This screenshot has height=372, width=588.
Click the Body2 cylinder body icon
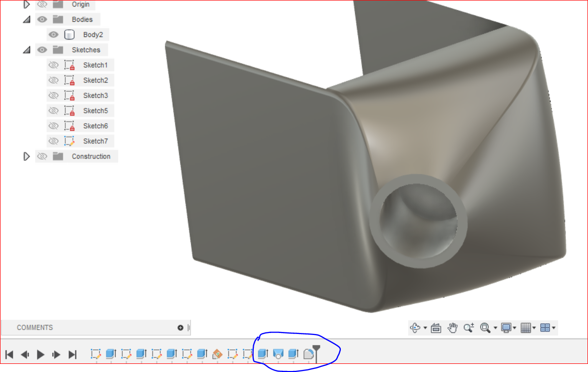coord(69,34)
